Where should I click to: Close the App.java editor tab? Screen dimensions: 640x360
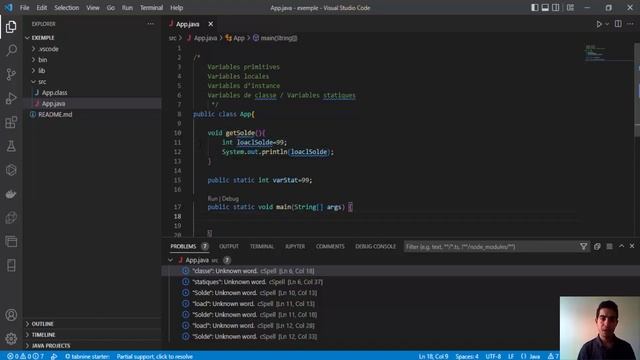[x=211, y=24]
